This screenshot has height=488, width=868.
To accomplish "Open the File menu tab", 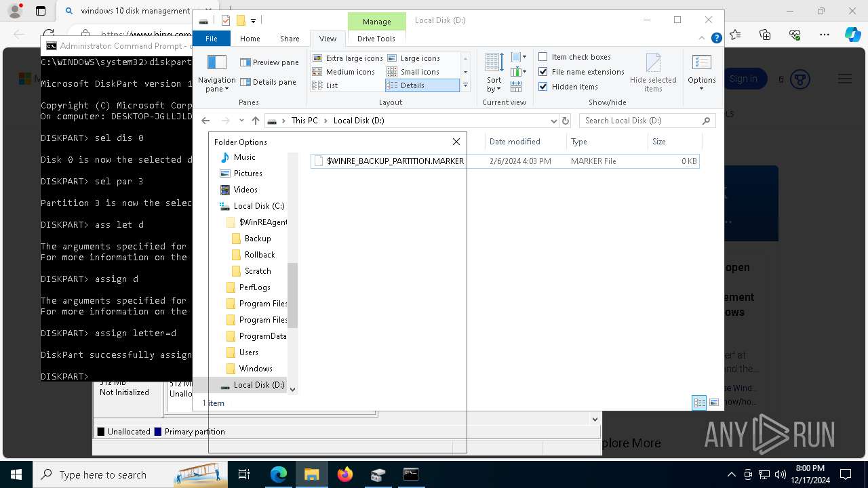I will pyautogui.click(x=212, y=39).
